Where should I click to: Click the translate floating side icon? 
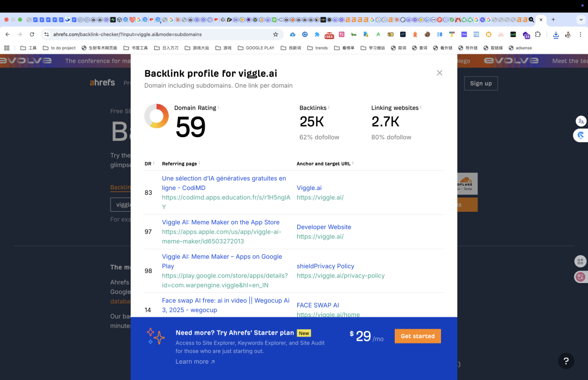(581, 121)
